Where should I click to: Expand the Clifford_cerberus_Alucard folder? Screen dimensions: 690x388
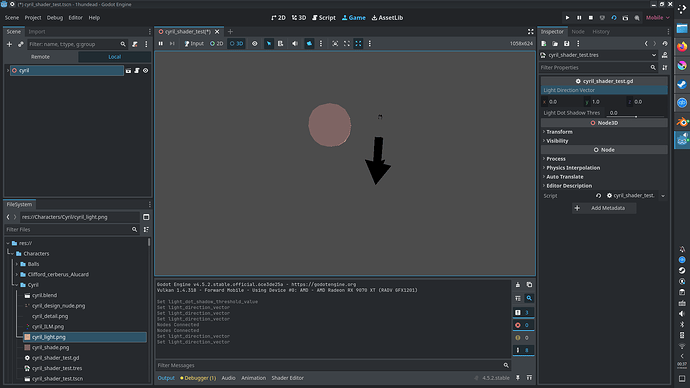coord(17,275)
